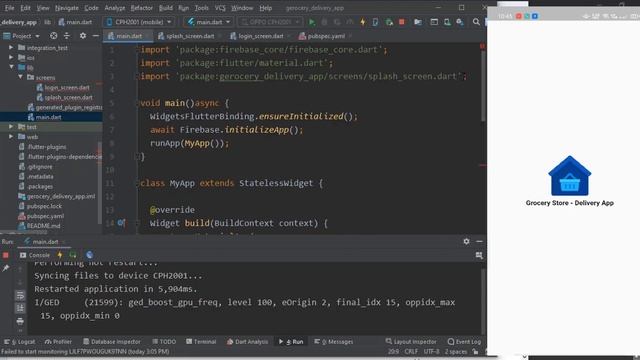This screenshot has height=360, width=640.
Task: Switch to the pubspec.yaml editor tab
Action: pyautogui.click(x=326, y=36)
